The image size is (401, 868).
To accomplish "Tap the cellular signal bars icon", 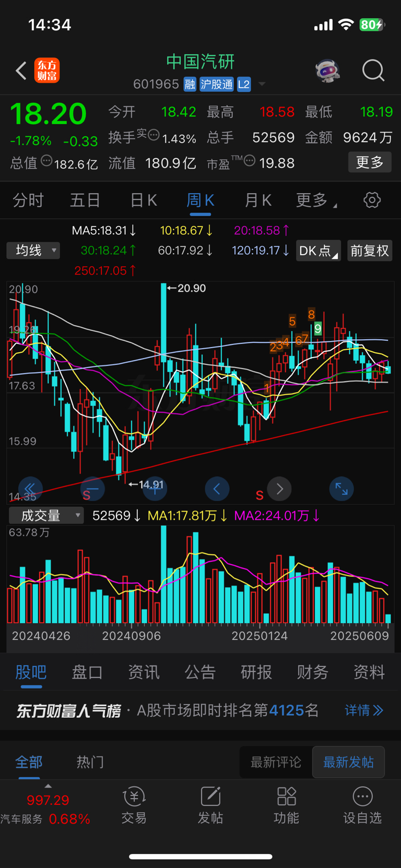I will 323,25.
